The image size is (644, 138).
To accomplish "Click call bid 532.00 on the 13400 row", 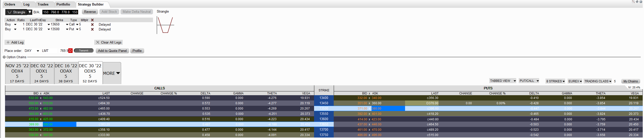I will click(x=34, y=98).
